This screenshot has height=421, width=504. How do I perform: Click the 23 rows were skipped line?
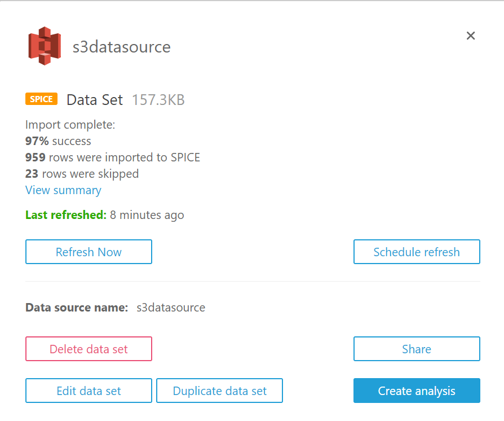coord(82,174)
